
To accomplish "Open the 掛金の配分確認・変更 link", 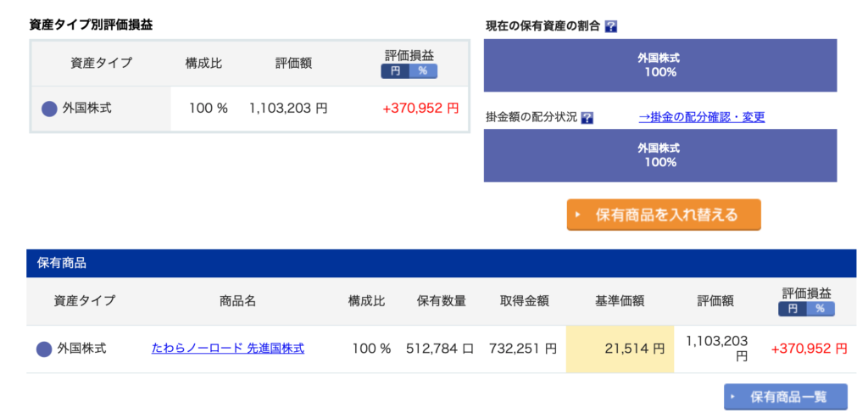I will (702, 117).
